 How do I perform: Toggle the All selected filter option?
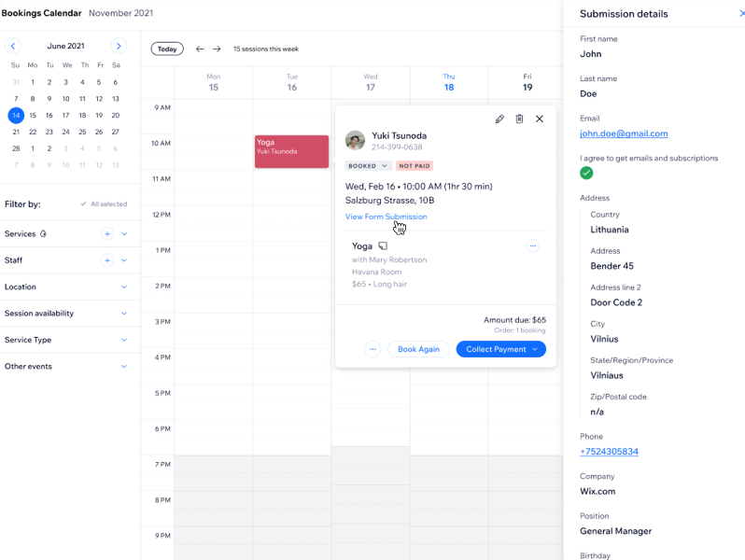pyautogui.click(x=104, y=203)
